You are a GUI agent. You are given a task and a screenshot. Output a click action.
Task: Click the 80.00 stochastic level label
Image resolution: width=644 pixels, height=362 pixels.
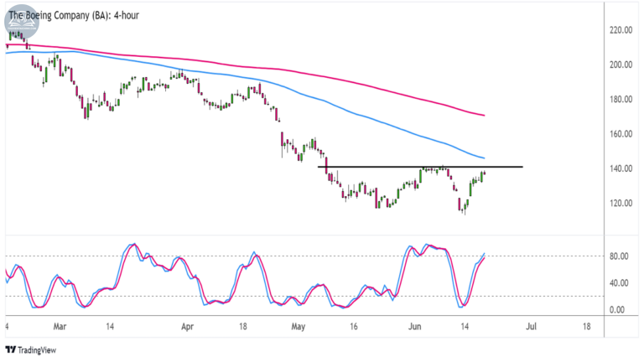619,256
